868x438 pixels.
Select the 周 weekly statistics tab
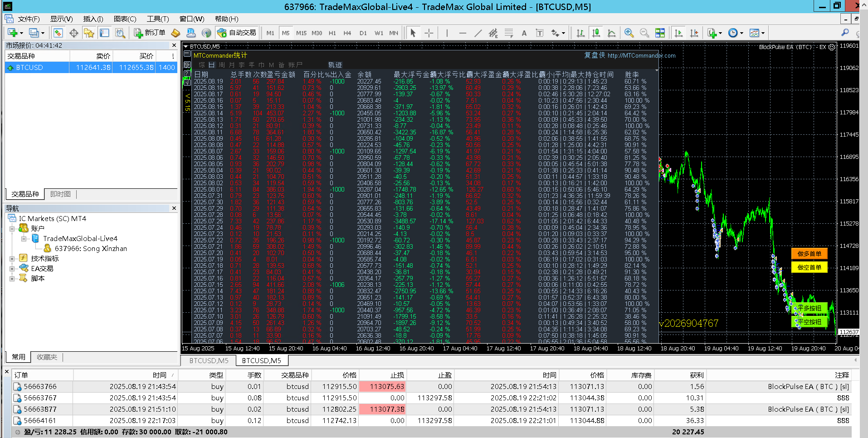(x=221, y=65)
